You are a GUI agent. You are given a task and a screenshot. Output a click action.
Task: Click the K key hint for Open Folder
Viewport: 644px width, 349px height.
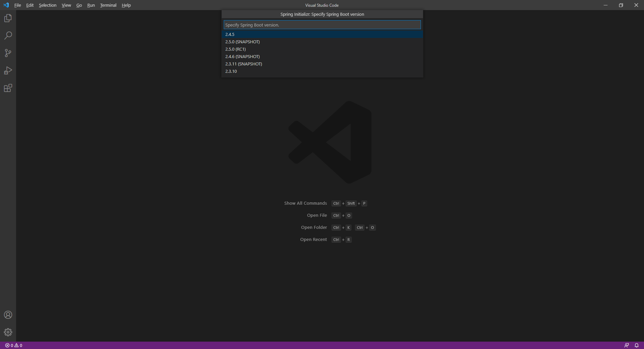348,228
